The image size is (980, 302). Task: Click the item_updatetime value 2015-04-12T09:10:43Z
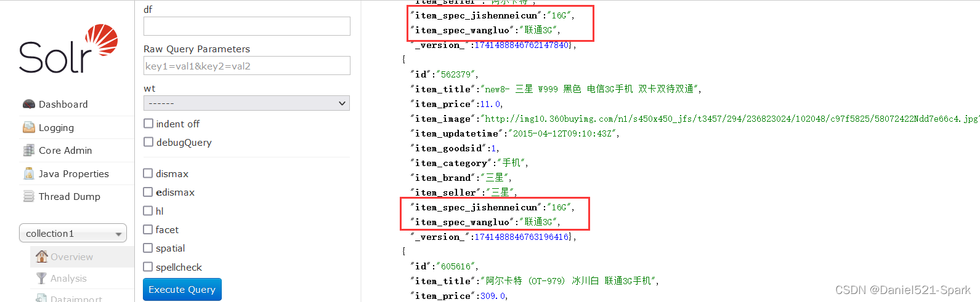pyautogui.click(x=562, y=133)
